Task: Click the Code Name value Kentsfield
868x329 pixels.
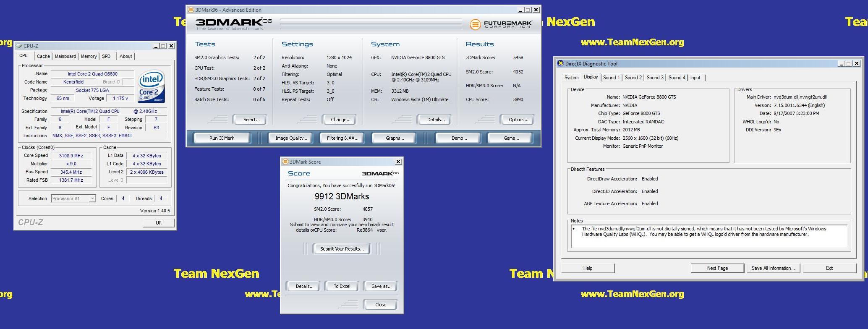Action: coord(73,82)
